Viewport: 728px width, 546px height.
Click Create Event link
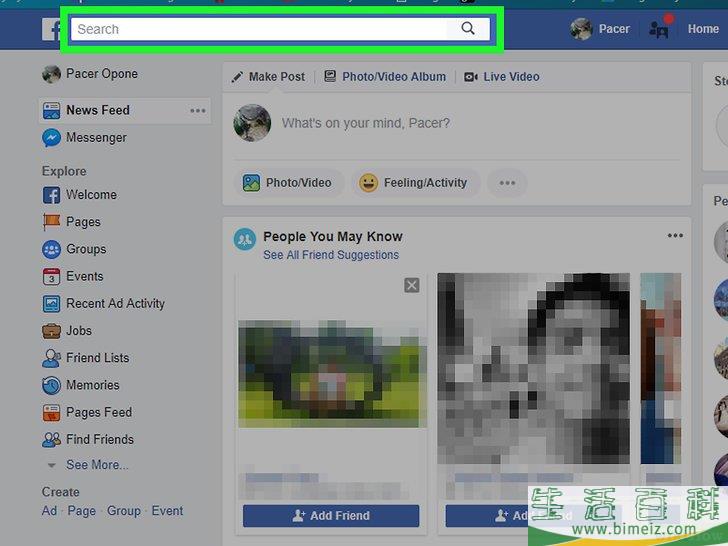click(x=167, y=511)
